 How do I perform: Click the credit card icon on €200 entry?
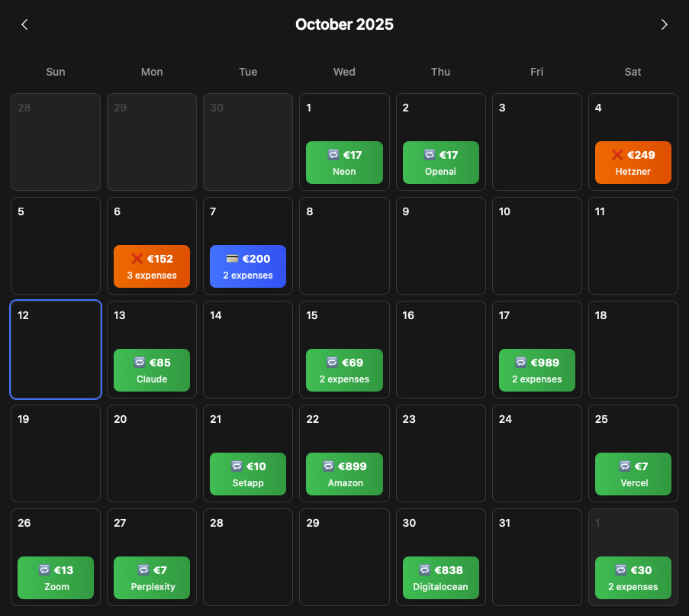[x=233, y=259]
